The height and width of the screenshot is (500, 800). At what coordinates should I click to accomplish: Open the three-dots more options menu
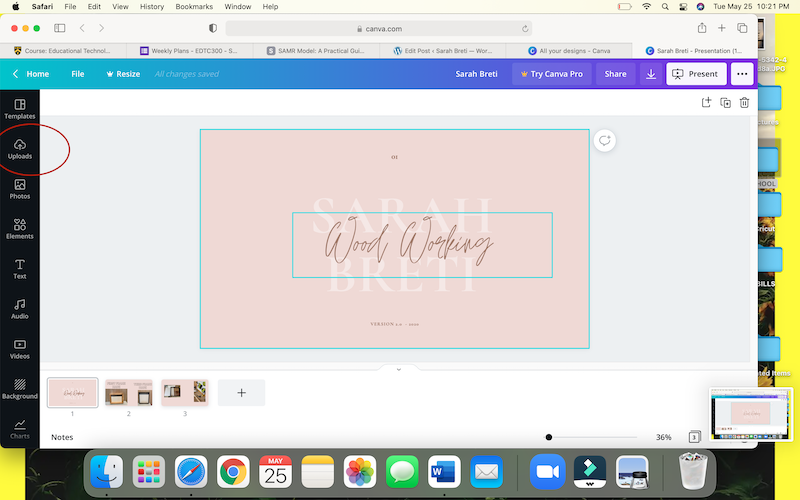point(742,74)
